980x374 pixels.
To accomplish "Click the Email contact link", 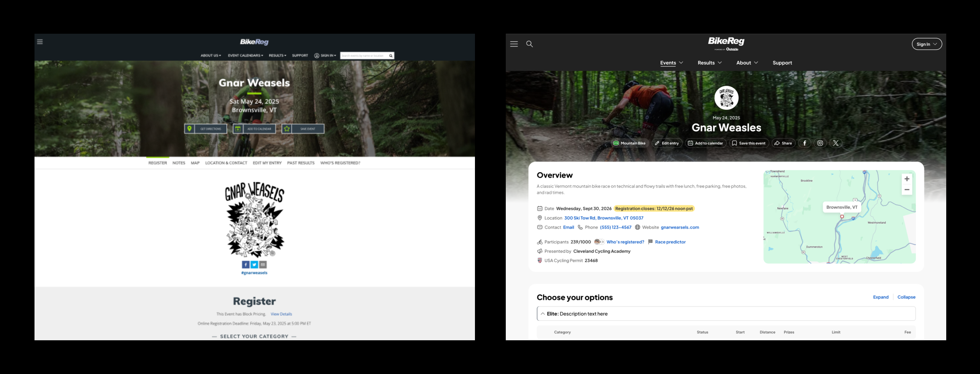I will 569,228.
